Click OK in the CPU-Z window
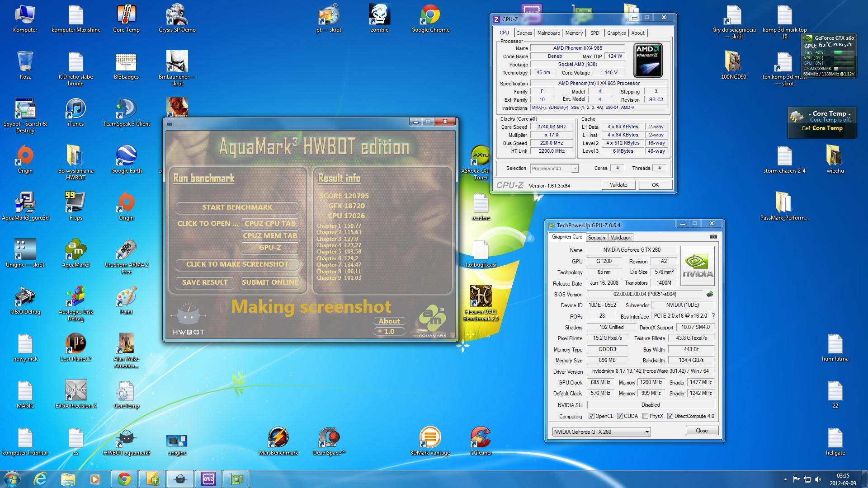868x488 pixels. [655, 185]
